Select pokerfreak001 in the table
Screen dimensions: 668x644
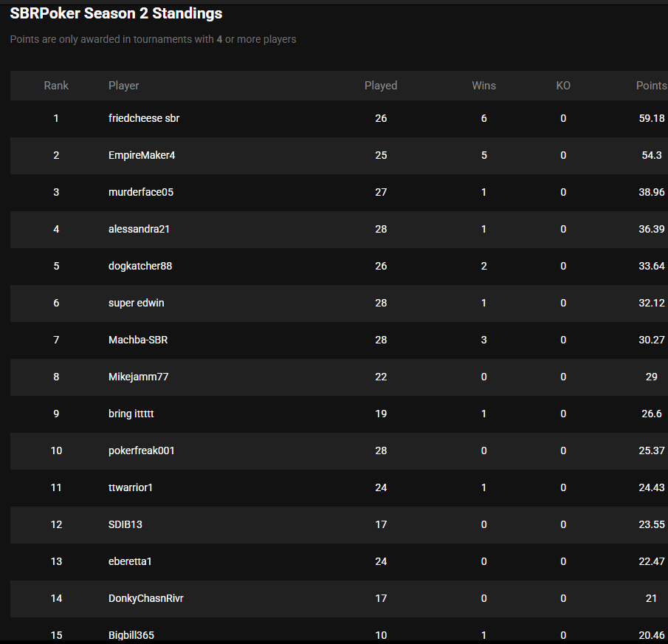pos(142,451)
